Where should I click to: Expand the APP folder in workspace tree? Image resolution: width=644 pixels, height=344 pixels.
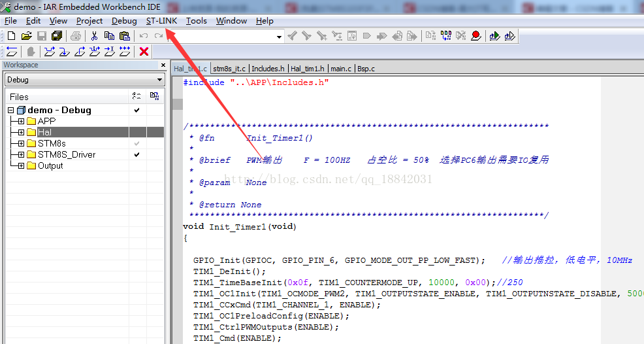[x=21, y=121]
